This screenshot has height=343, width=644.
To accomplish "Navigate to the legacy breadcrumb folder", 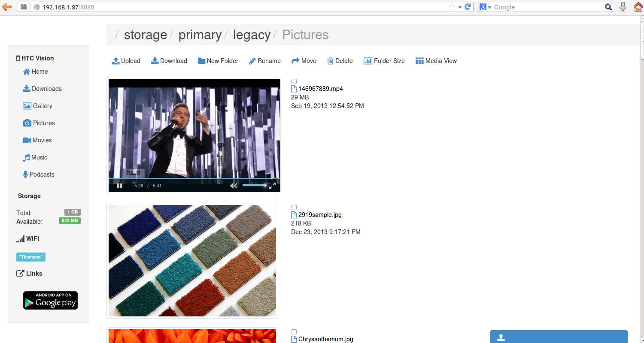I will tap(252, 35).
